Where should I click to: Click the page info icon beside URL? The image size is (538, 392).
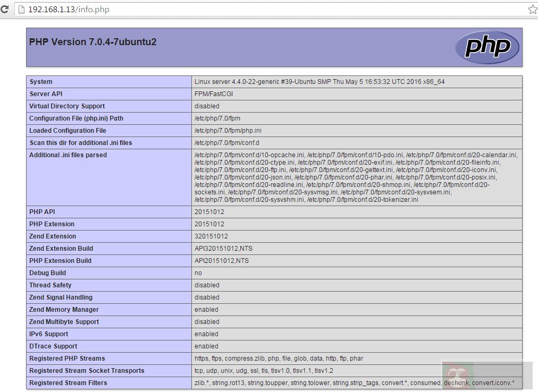[21, 10]
